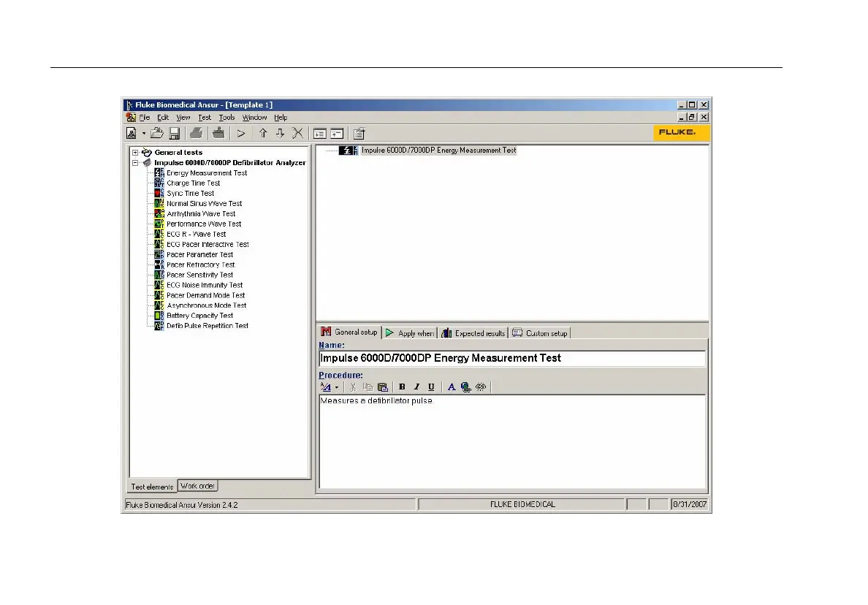
Task: Click the Copy icon in Procedure toolbar
Action: point(368,387)
